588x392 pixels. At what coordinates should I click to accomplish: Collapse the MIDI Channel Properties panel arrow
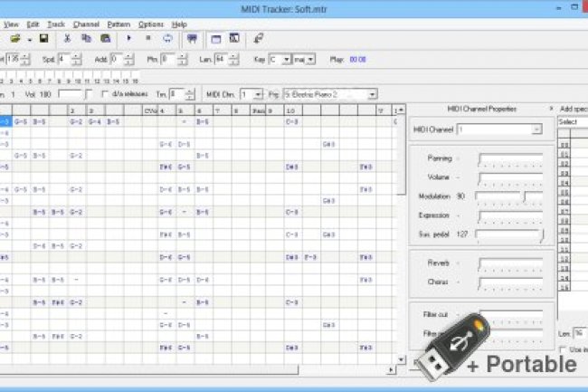point(551,109)
